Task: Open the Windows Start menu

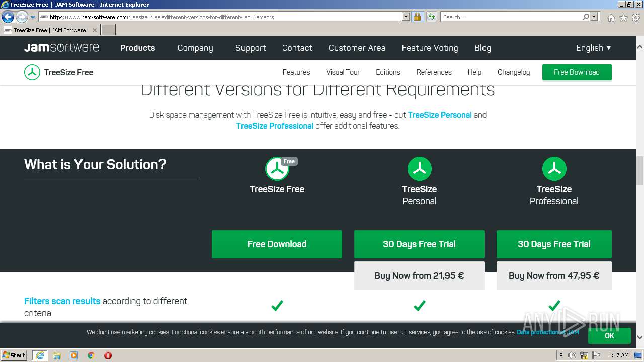Action: 14,355
